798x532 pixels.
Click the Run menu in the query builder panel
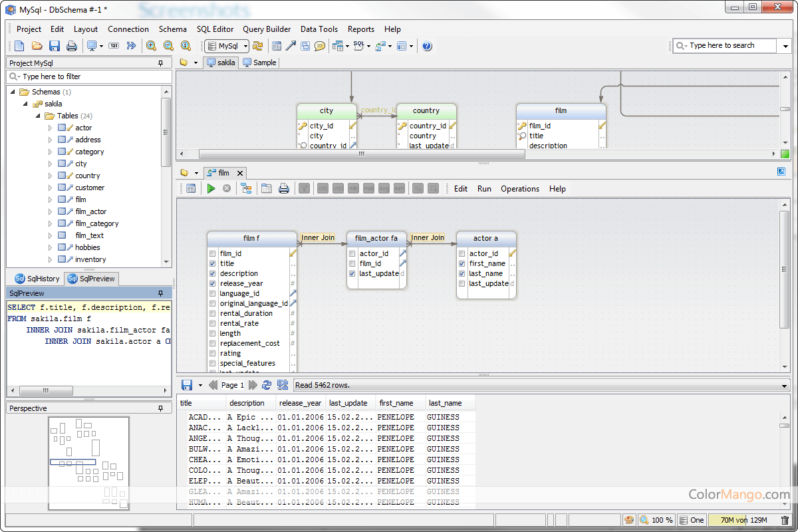484,188
